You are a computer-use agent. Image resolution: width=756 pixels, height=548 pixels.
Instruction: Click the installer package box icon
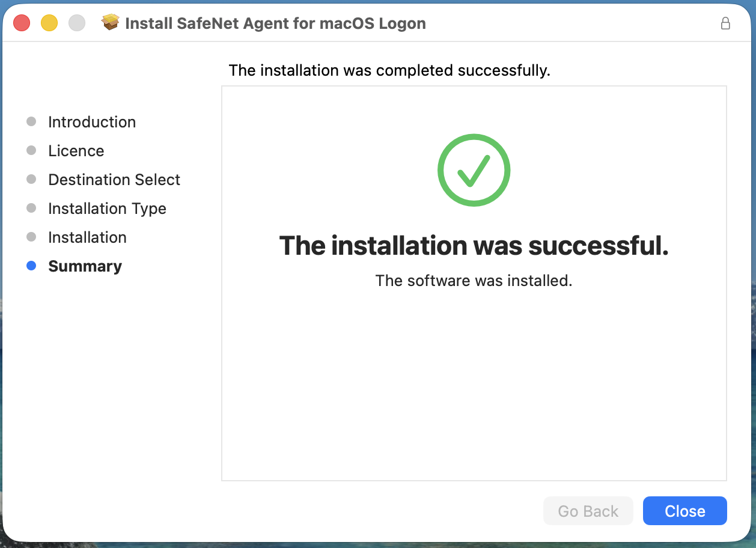click(111, 23)
